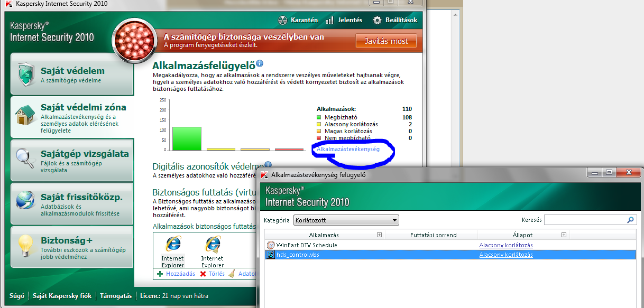The image size is (644, 308).
Task: Sort by Futtatási sorrend column header
Action: click(x=433, y=235)
